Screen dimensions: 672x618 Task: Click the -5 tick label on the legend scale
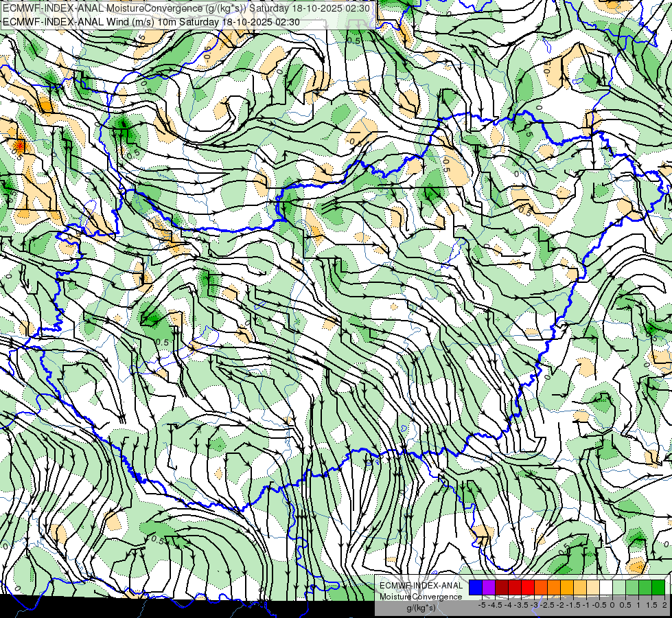click(x=482, y=605)
